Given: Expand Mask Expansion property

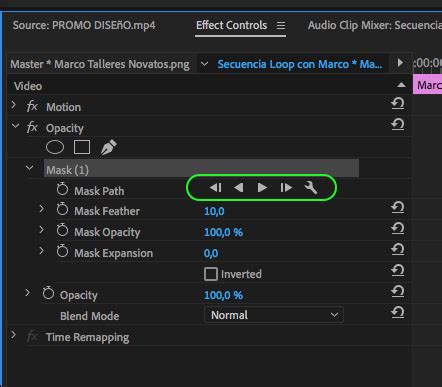Looking at the screenshot, I should [41, 251].
